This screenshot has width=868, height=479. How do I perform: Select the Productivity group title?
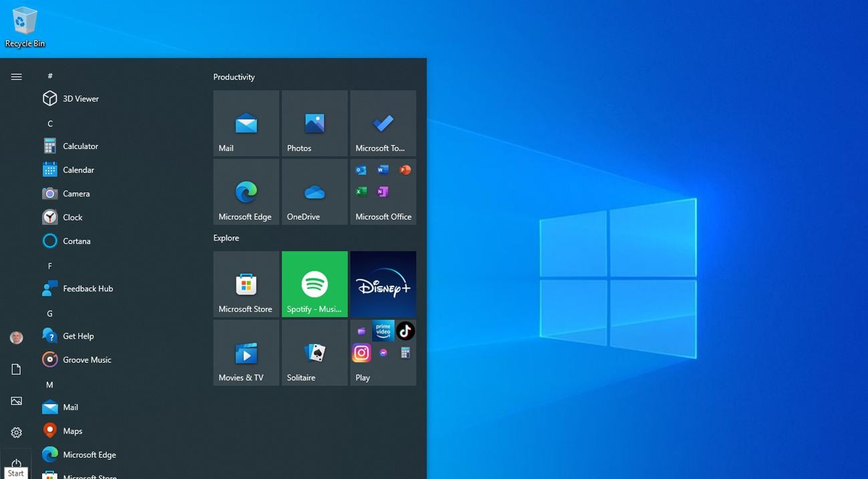[x=234, y=77]
